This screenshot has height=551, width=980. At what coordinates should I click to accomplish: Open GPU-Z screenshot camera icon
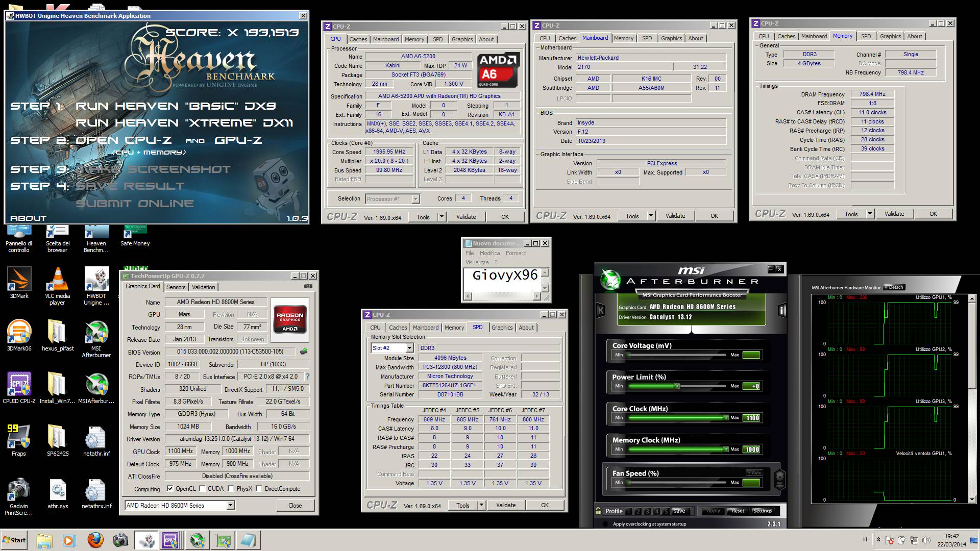point(308,287)
